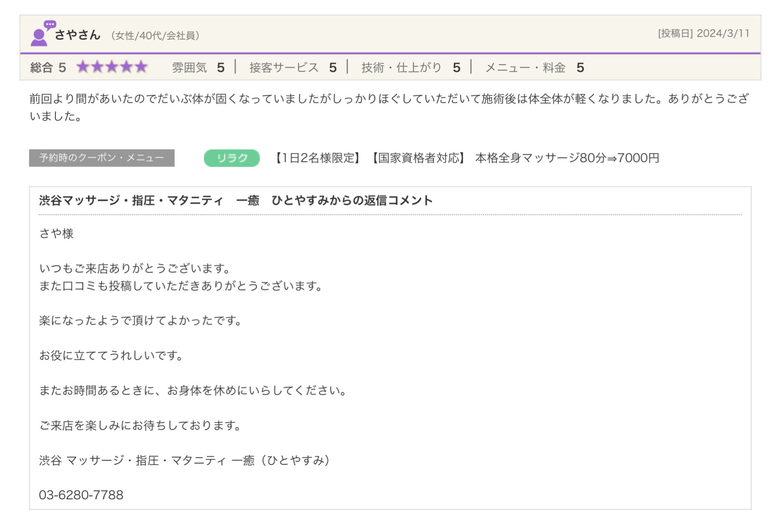Click the line またお時間あるときに
Image resolution: width=782 pixels, height=532 pixels.
(193, 390)
